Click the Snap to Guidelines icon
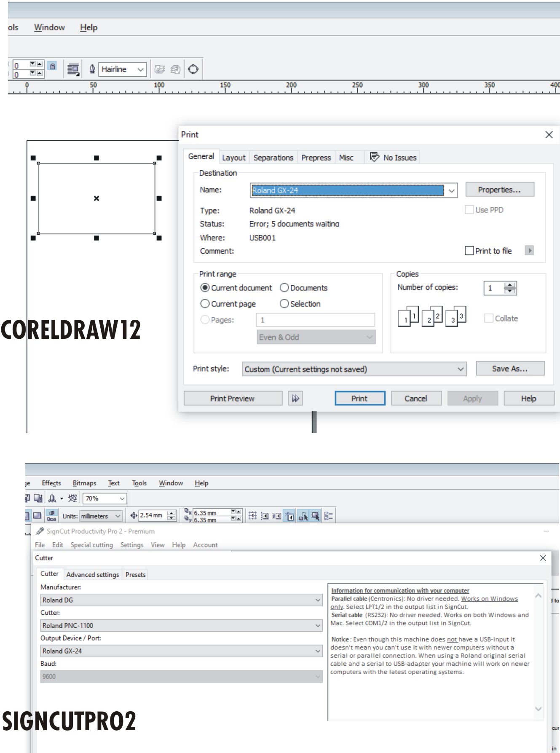This screenshot has height=753, width=560. pyautogui.click(x=265, y=515)
